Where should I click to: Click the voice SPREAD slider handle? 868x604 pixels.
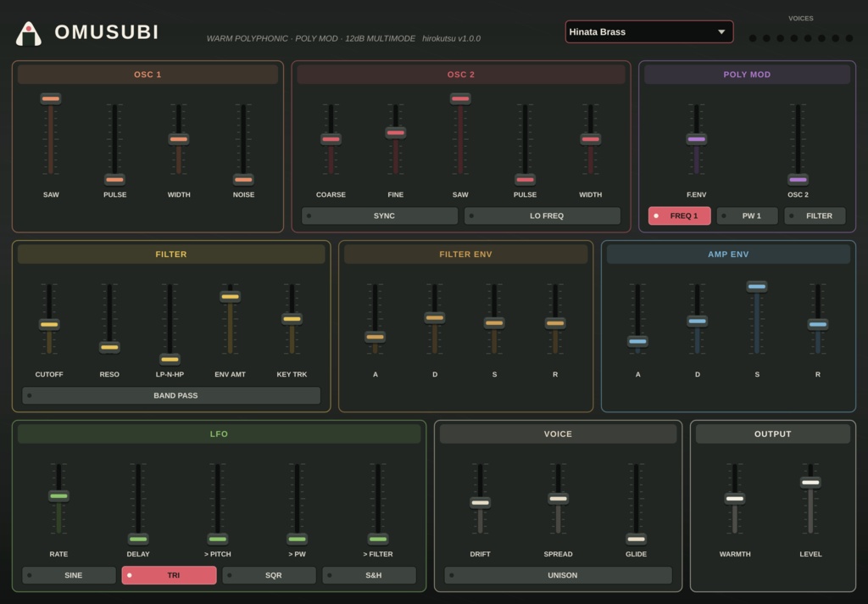click(x=558, y=499)
